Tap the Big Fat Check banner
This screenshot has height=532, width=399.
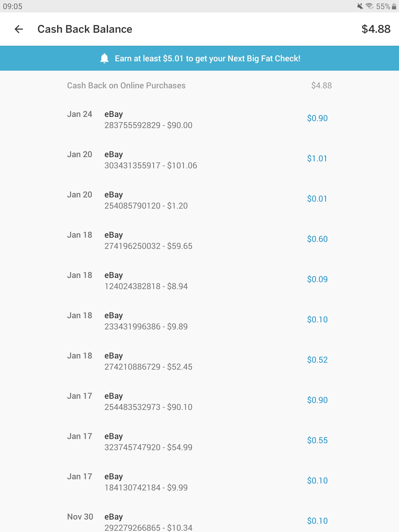tap(199, 58)
